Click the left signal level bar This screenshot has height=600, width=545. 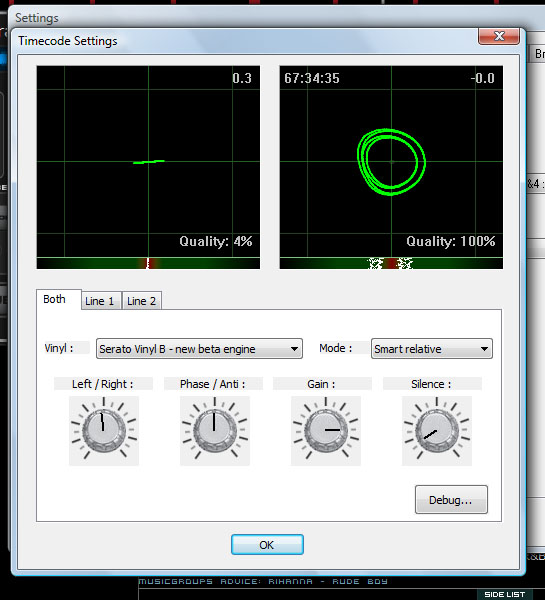[148, 263]
